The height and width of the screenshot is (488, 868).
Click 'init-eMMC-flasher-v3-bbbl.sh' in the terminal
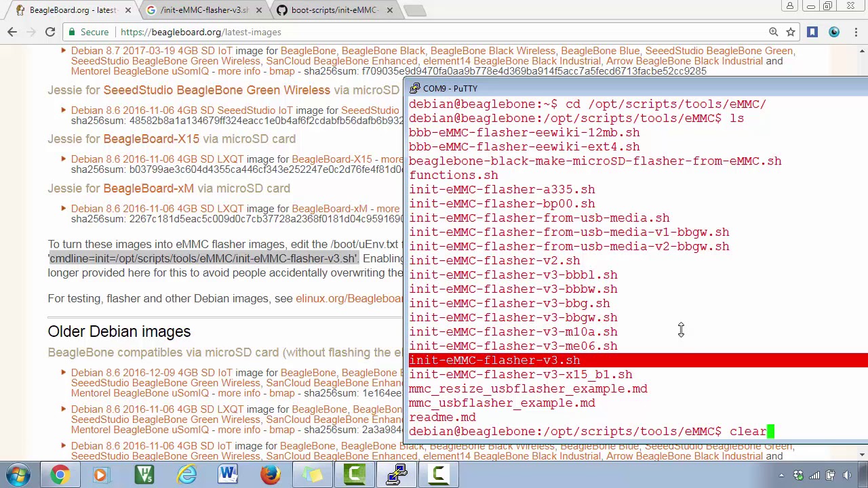tap(513, 275)
